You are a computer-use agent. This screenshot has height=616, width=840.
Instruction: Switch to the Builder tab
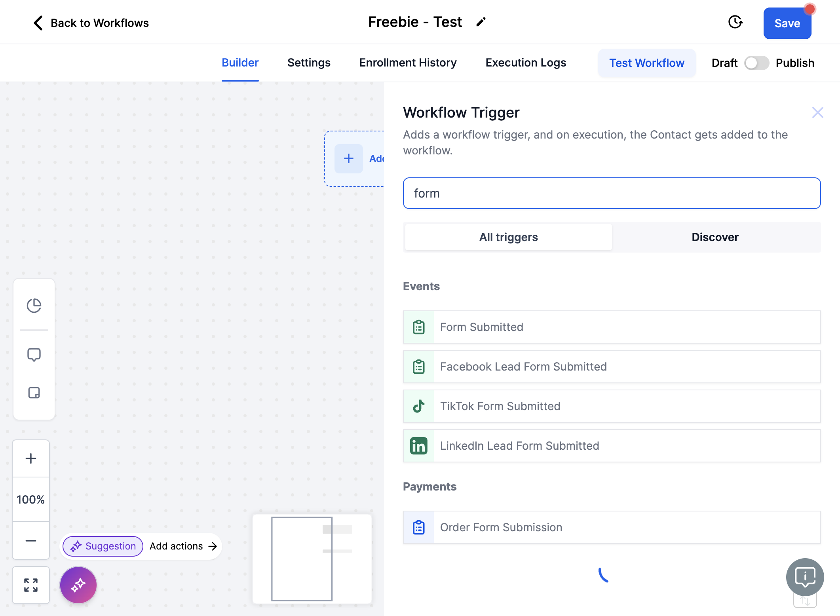240,63
